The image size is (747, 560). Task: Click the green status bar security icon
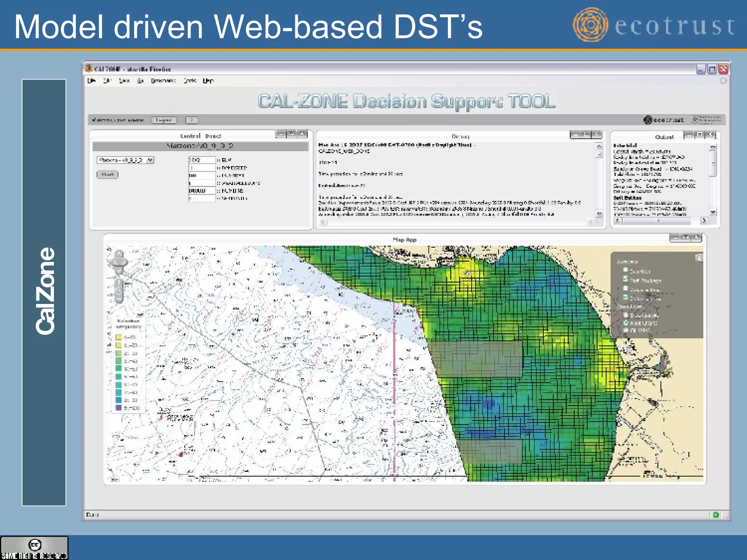pos(716,515)
